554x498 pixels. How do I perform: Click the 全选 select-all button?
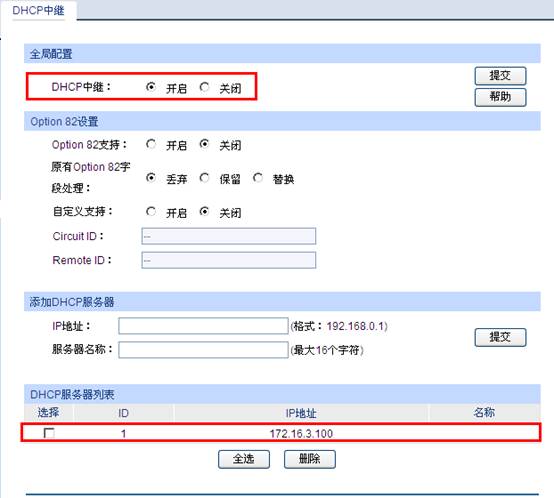[244, 459]
